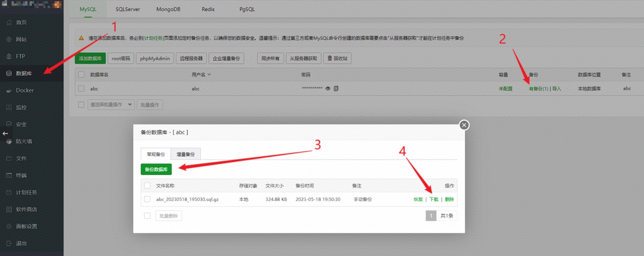Viewport: 644px width, 256px height.
Task: Open the terminal icon in sidebar
Action: click(x=9, y=175)
